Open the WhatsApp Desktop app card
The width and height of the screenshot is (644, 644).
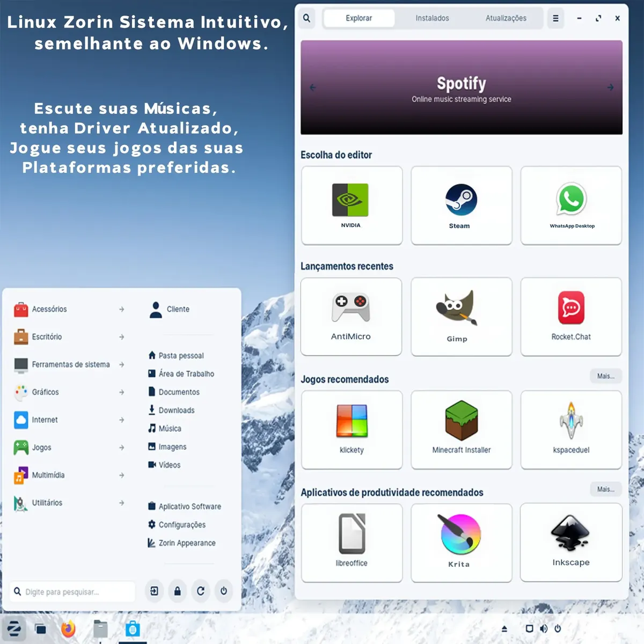tap(571, 206)
